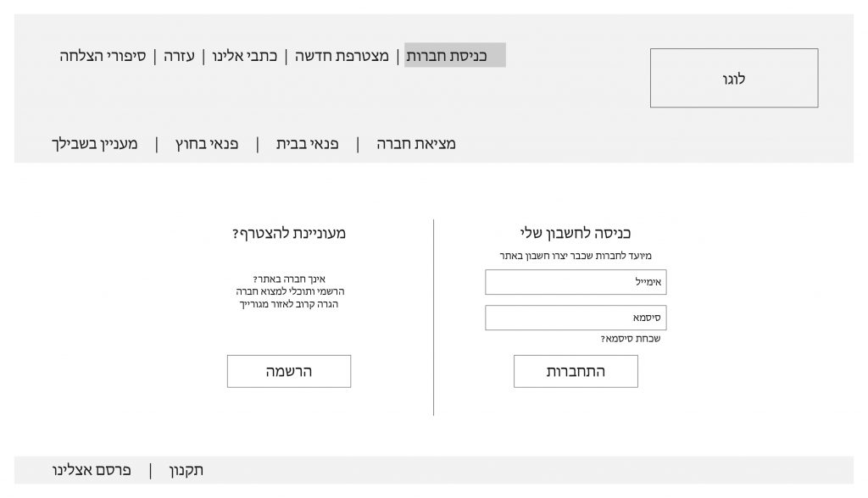Open מעניין בשבילך section

click(94, 144)
